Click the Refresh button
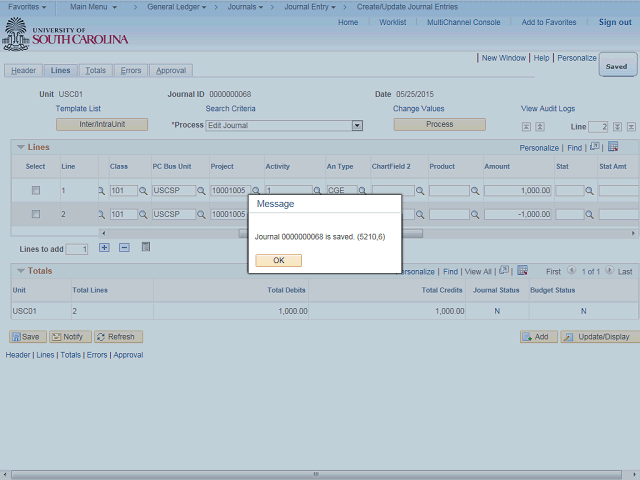The height and width of the screenshot is (480, 640). click(x=118, y=337)
